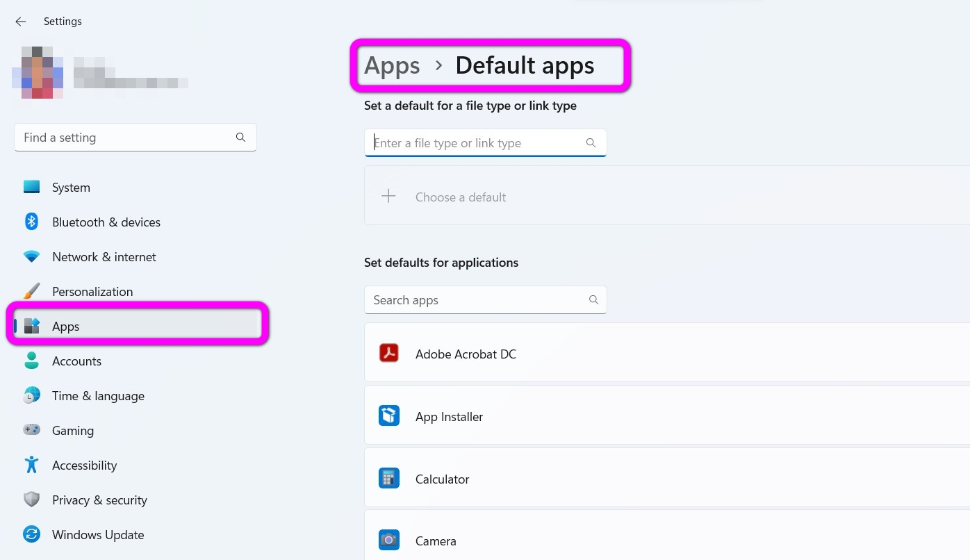The width and height of the screenshot is (970, 560).
Task: Open Time & language settings
Action: click(x=98, y=395)
